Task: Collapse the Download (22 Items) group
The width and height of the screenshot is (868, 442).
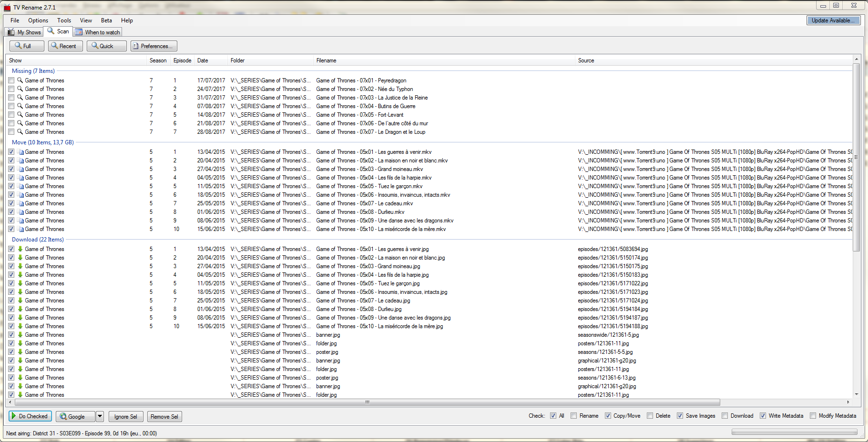Action: 38,240
